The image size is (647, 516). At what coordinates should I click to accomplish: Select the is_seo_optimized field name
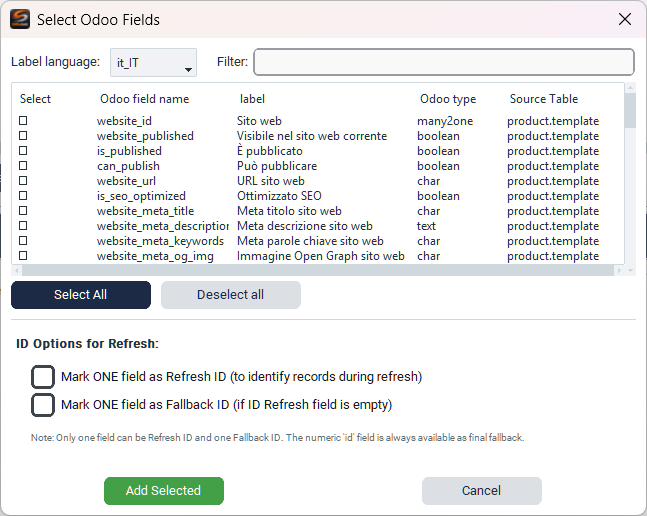[x=141, y=196]
